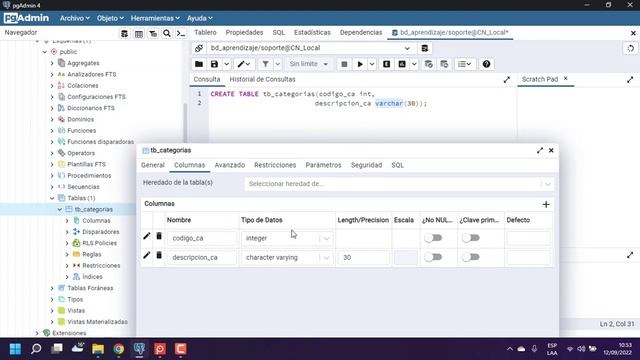Viewport: 640px width, 360px height.
Task: Open the Seguridad dialog tab
Action: click(x=366, y=165)
